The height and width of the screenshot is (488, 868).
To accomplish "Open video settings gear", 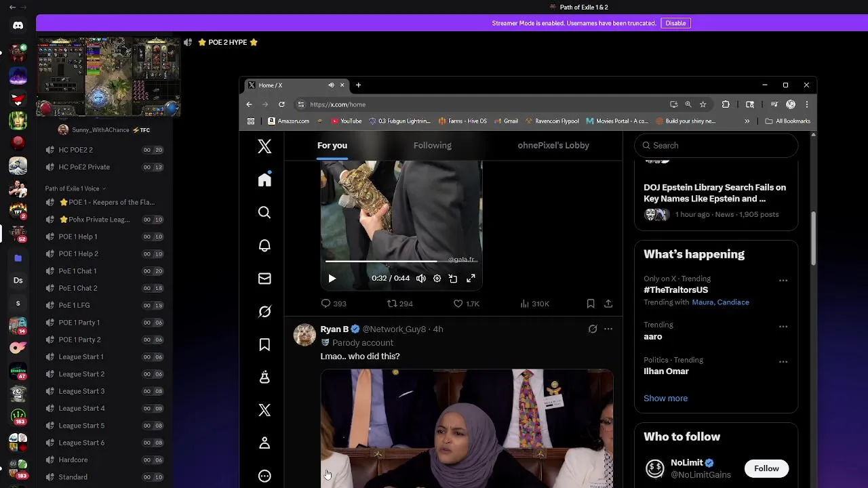I will pyautogui.click(x=437, y=279).
